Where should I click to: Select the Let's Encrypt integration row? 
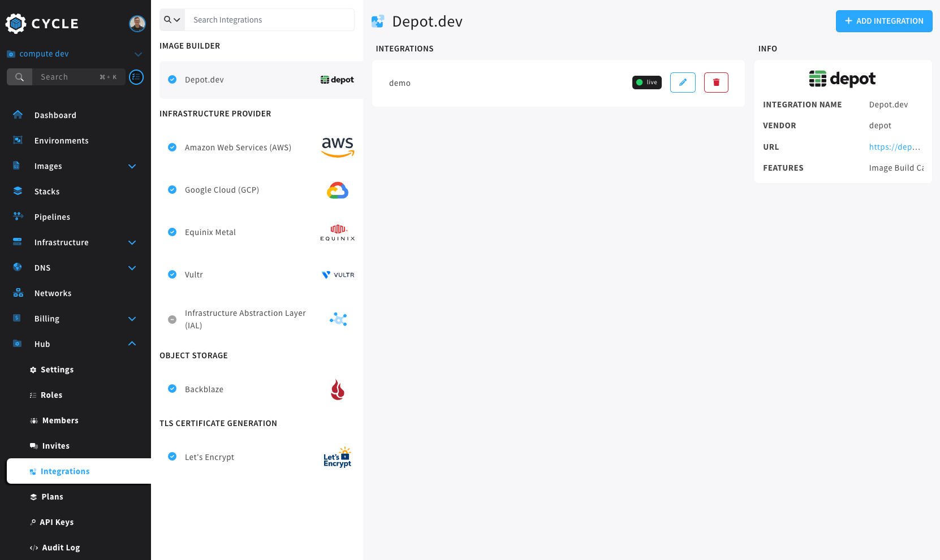(261, 457)
